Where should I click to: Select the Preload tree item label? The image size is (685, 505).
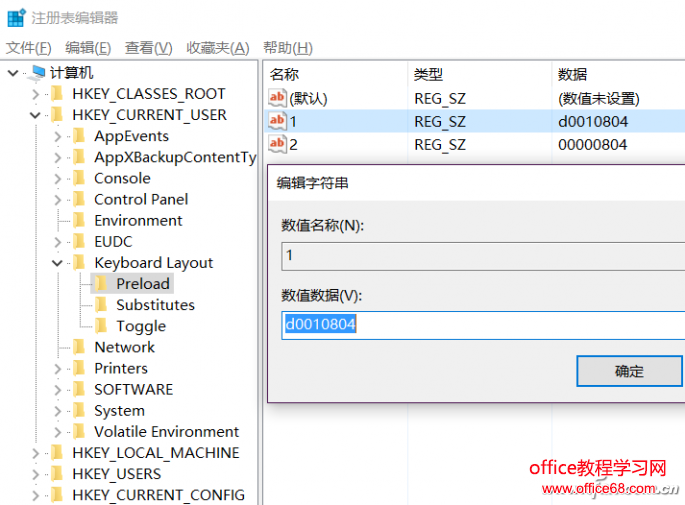143,284
